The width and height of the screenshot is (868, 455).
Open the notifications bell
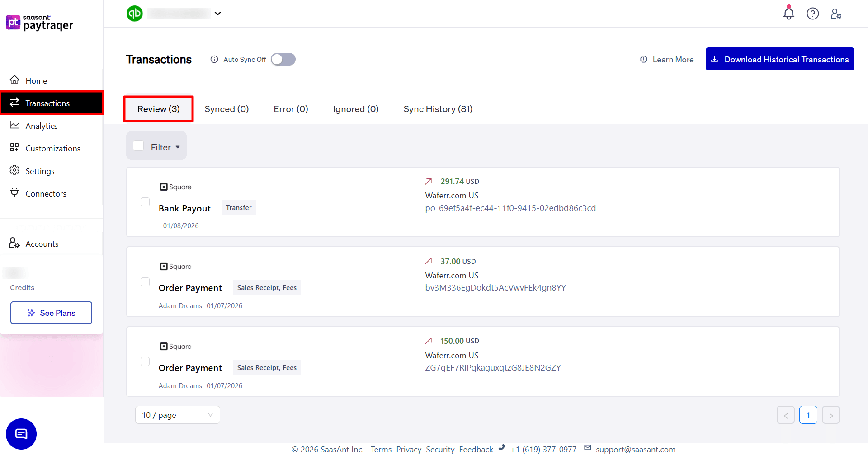point(789,13)
